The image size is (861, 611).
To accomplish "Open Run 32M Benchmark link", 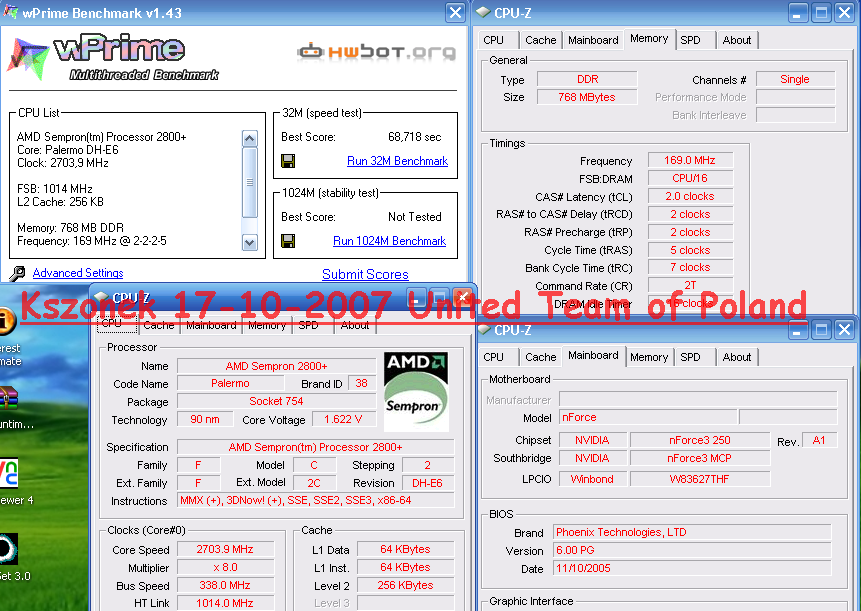I will pos(398,161).
